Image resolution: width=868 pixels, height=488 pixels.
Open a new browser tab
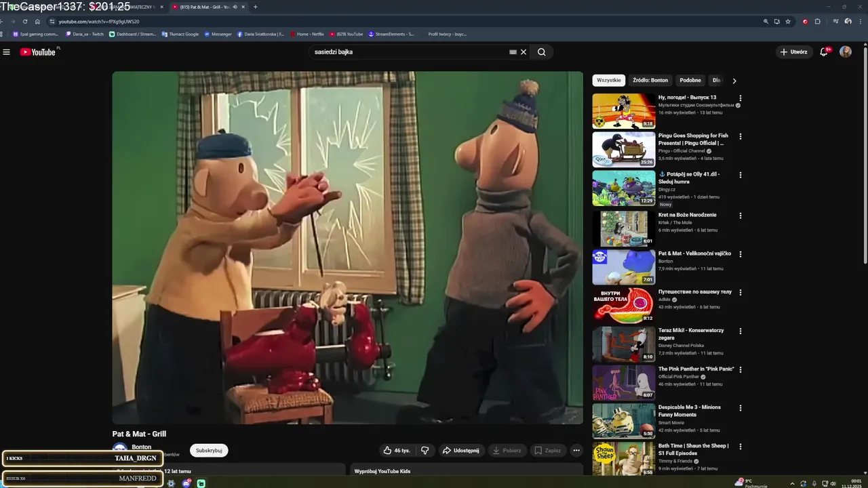[255, 7]
